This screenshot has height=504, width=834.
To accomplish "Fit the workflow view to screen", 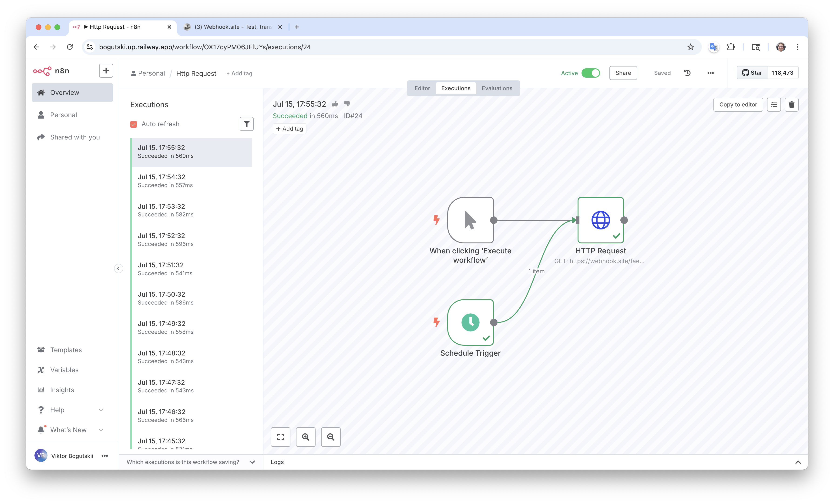I will tap(281, 437).
